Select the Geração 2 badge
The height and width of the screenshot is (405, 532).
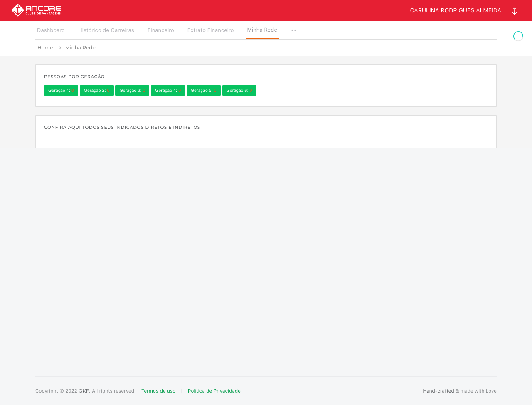(x=97, y=90)
